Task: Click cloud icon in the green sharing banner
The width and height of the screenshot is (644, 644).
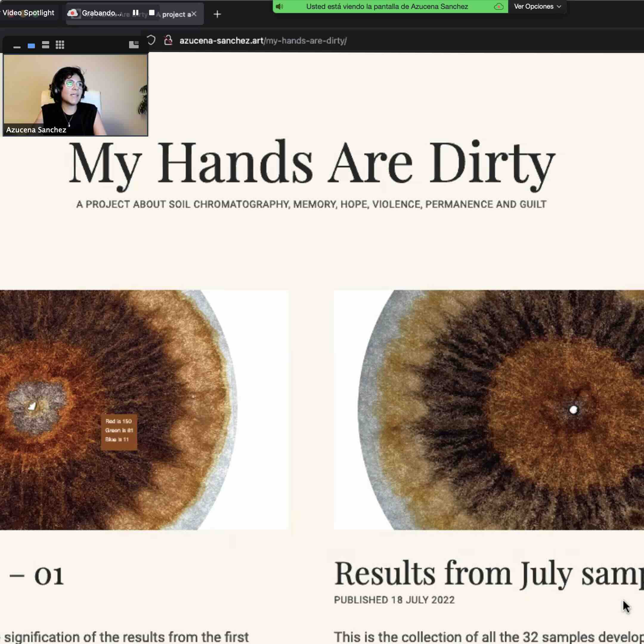Action: (498, 7)
